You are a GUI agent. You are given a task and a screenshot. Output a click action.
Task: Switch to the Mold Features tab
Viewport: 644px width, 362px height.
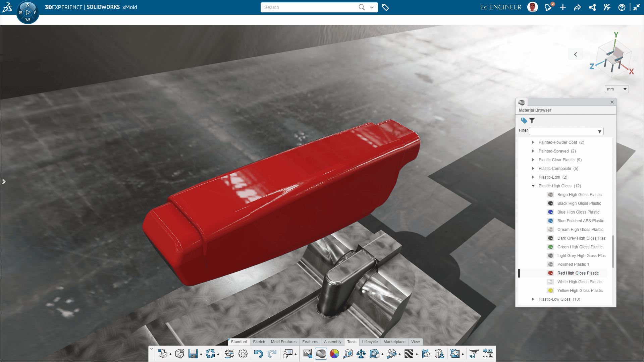coord(283,342)
